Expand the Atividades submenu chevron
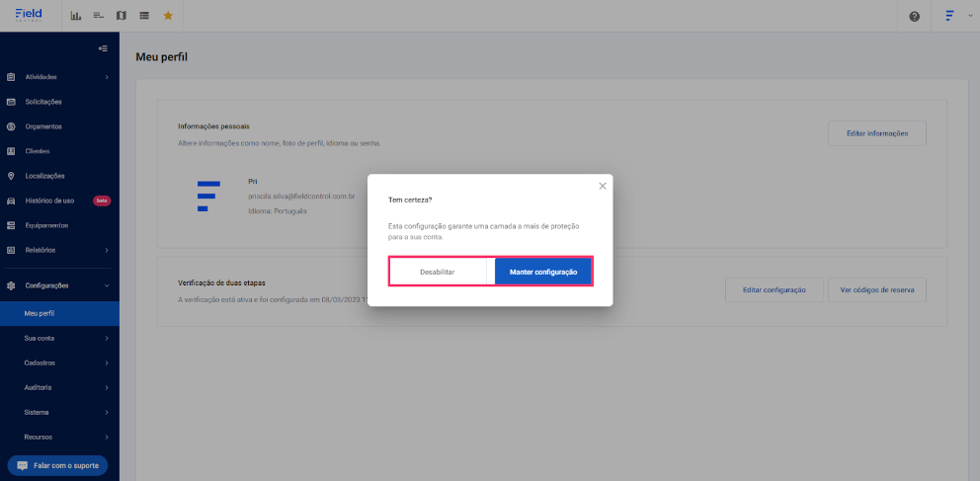The image size is (980, 481). (107, 77)
